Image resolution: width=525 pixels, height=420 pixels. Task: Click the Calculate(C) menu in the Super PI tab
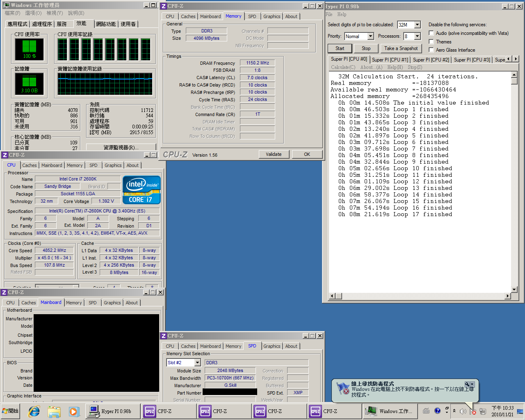click(x=343, y=67)
